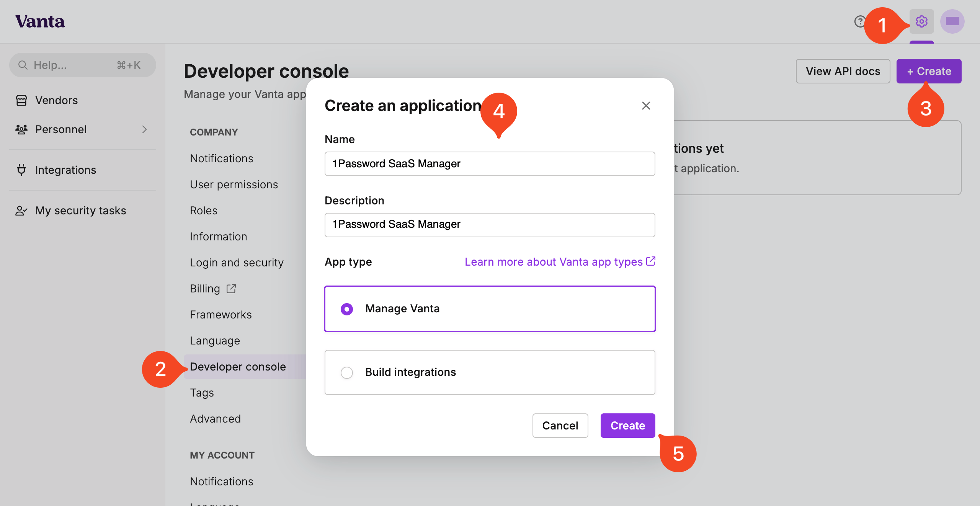Open Frameworks settings
980x506 pixels.
click(221, 315)
